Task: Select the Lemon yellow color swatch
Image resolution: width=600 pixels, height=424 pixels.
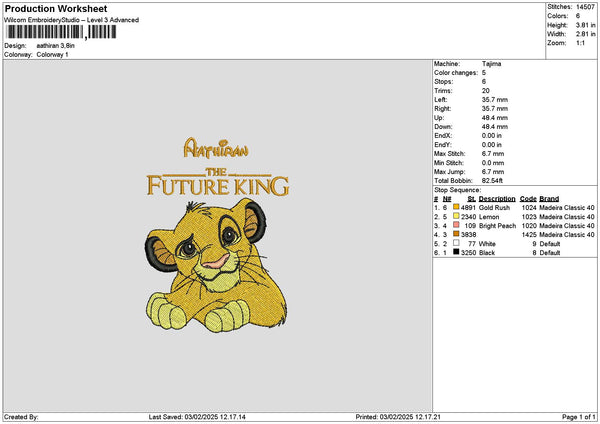Action: click(456, 216)
